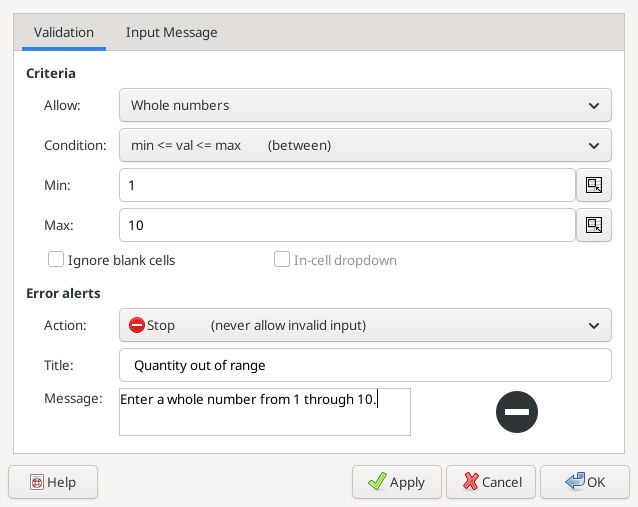The image size is (638, 507).
Task: Pick a cell range for Min
Action: point(594,185)
